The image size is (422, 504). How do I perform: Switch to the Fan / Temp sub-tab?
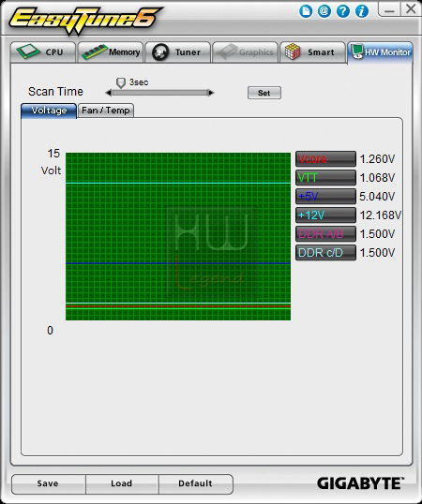click(x=106, y=111)
